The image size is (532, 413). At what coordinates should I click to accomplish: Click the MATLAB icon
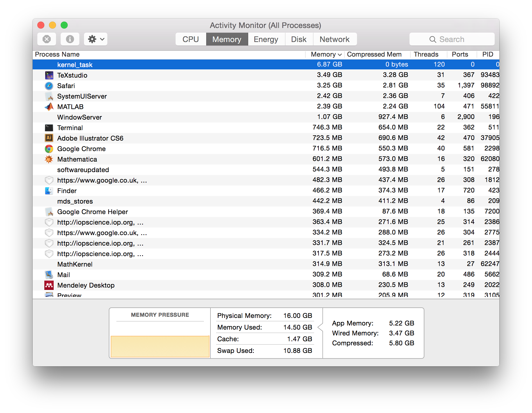tap(49, 107)
